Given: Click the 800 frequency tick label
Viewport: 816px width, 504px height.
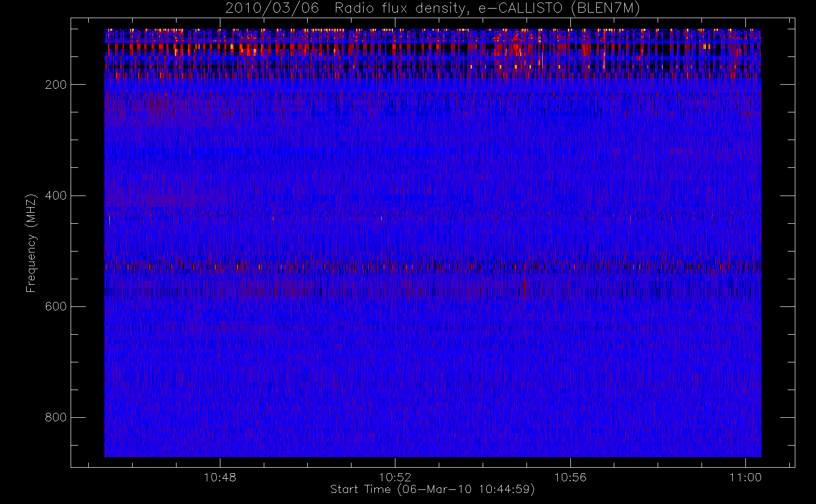Looking at the screenshot, I should point(55,417).
